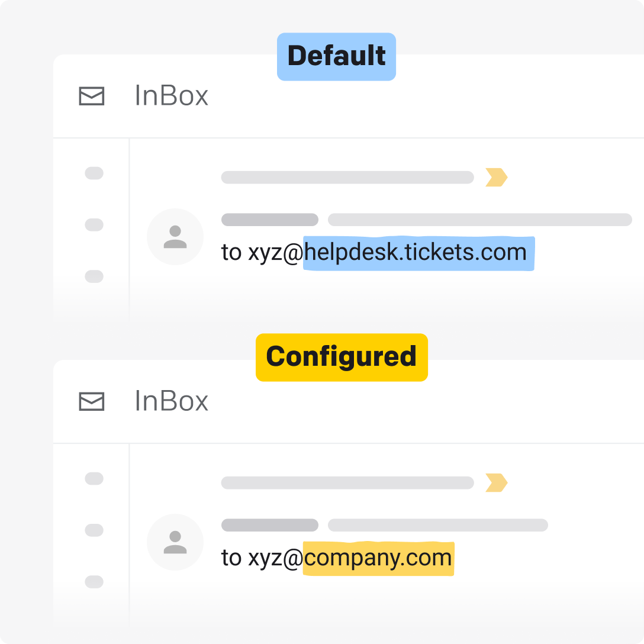Open the sender avatar beside the company.com email
This screenshot has height=644, width=644.
click(175, 542)
